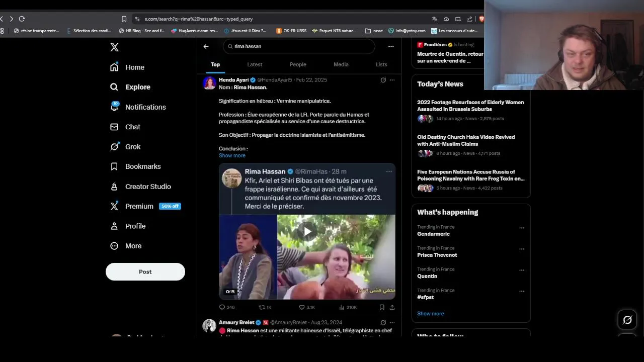644x362 pixels.
Task: Open Chat in the sidebar
Action: click(x=125, y=127)
